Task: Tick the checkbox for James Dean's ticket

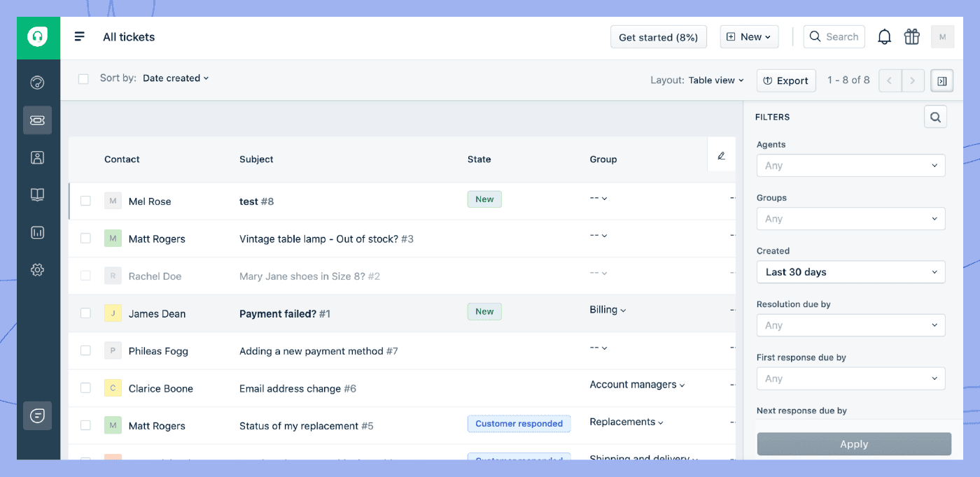Action: pos(85,313)
